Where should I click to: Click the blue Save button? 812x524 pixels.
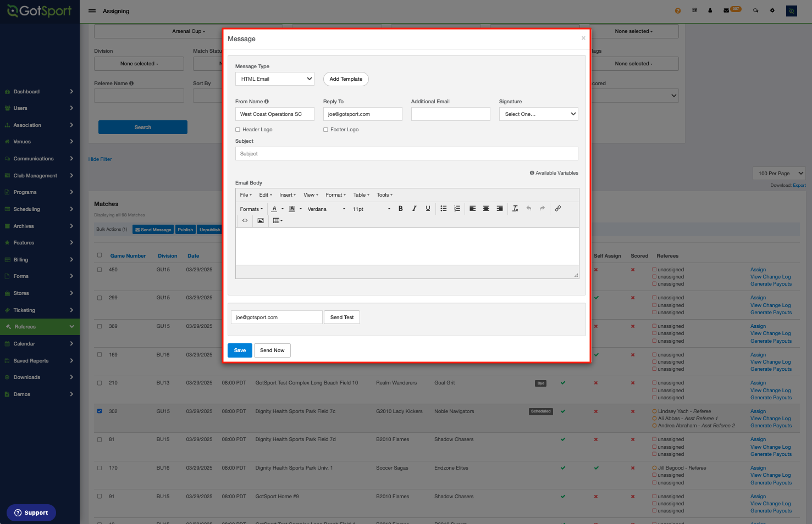(x=240, y=350)
